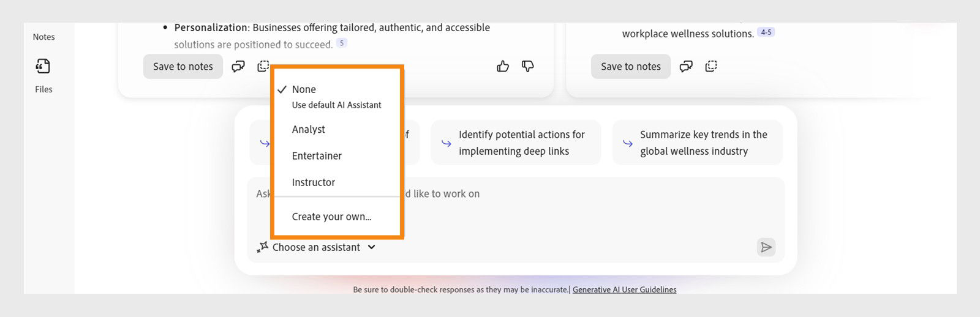The width and height of the screenshot is (980, 317).
Task: Open the Notes sidebar item
Action: tap(43, 37)
